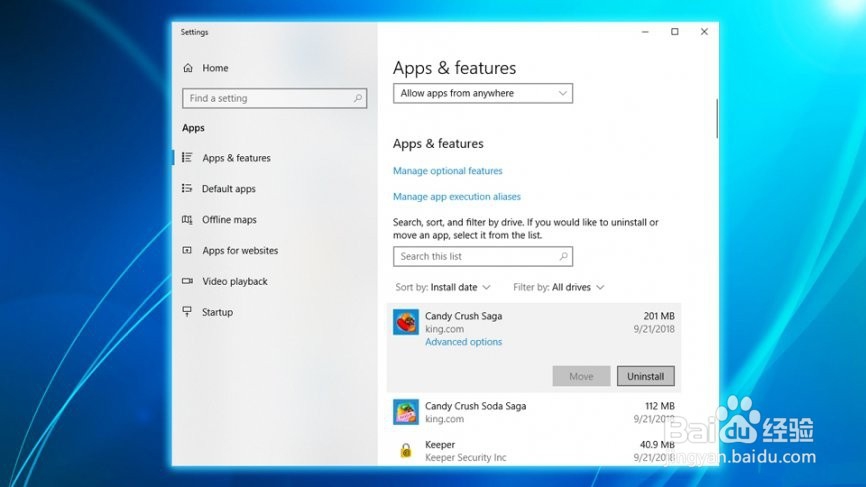Select the Keeper app entry
This screenshot has height=487, width=866.
point(534,451)
